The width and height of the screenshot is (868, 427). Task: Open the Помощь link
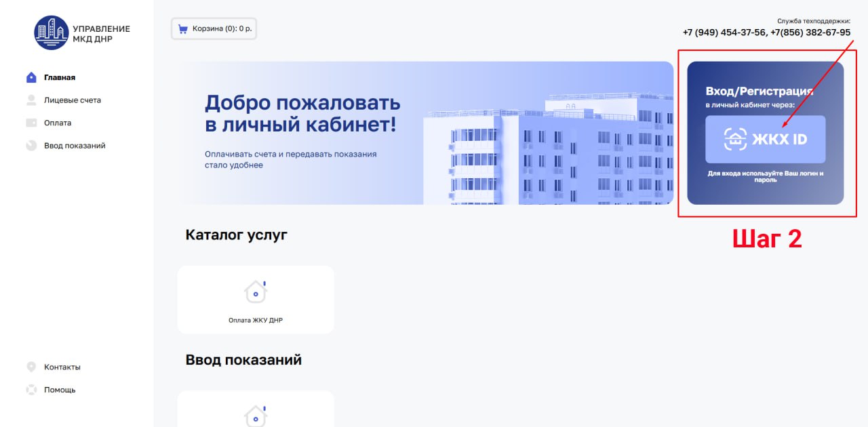pos(60,390)
